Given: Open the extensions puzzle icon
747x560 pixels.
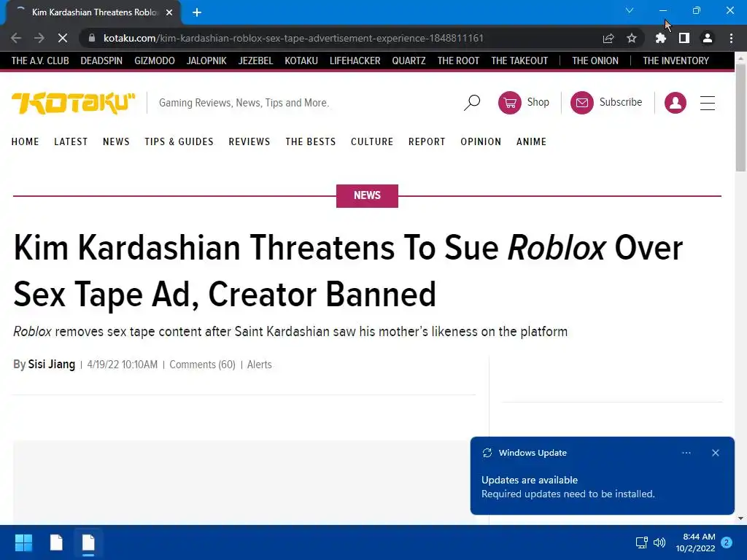Looking at the screenshot, I should [x=660, y=38].
